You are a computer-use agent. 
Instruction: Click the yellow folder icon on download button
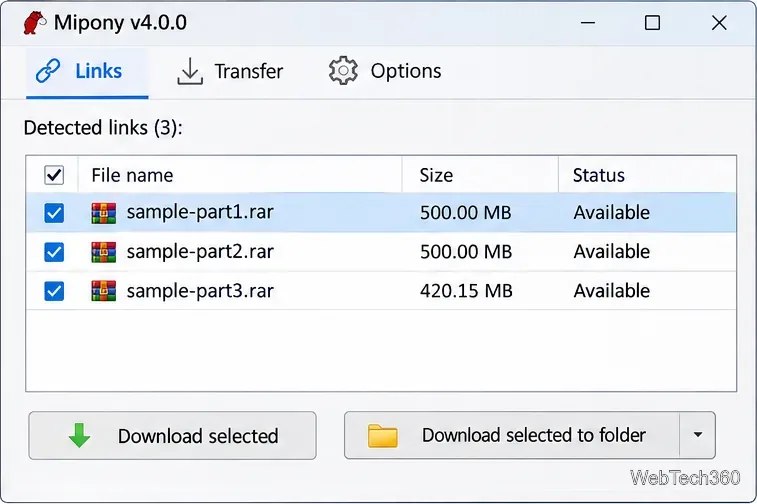(x=382, y=435)
